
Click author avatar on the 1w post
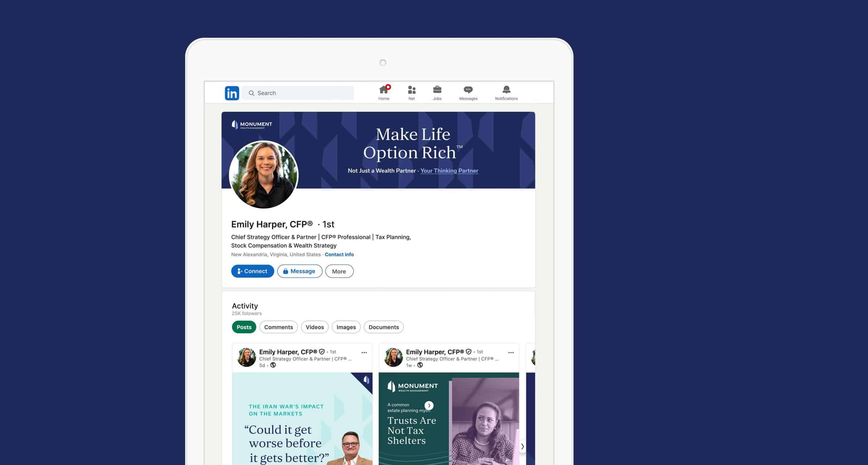[x=393, y=358]
